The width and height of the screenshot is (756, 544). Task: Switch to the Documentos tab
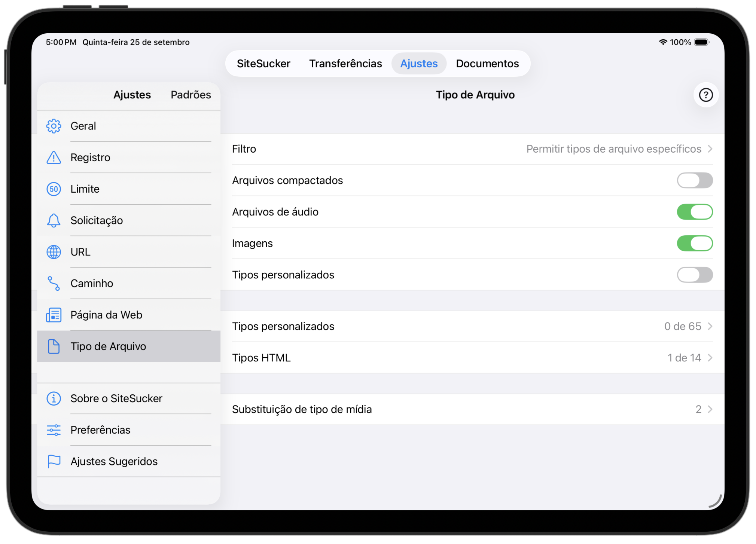coord(487,64)
